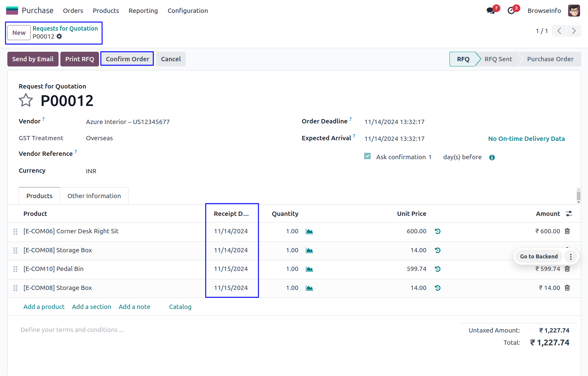Click the Add a product link

click(44, 307)
